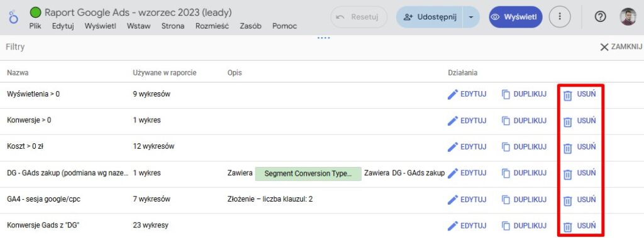Click duplicate icon for DG - GAds zakup filter
This screenshot has width=644, height=238.
[506, 173]
